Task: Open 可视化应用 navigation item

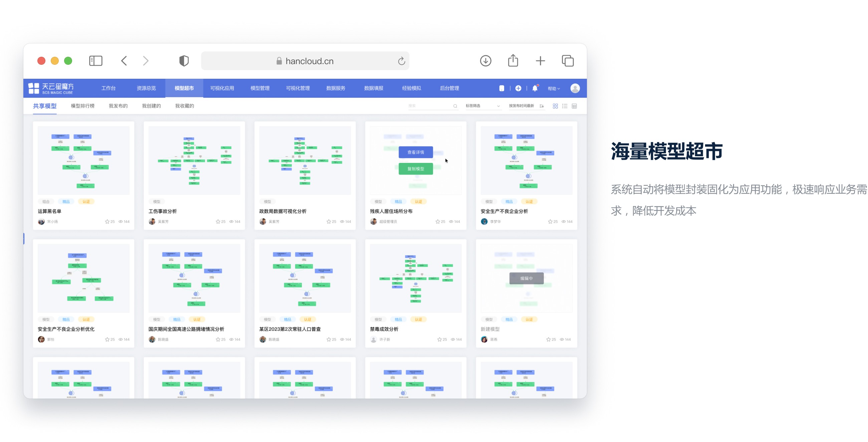Action: pos(222,88)
